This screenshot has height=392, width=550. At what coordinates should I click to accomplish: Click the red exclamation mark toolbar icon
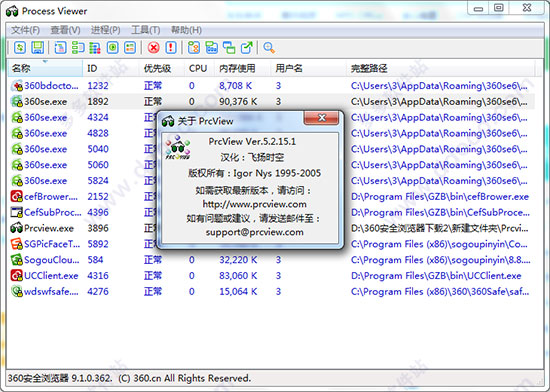pyautogui.click(x=171, y=47)
